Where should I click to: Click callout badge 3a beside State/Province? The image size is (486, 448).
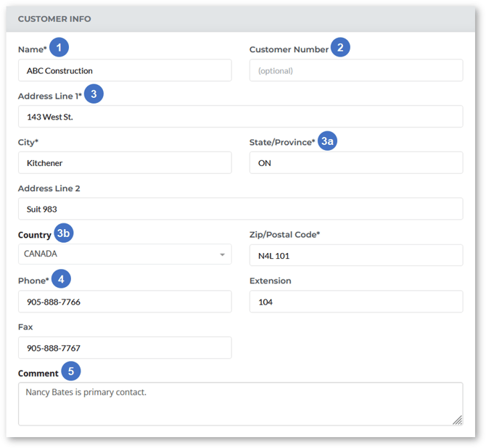point(328,141)
